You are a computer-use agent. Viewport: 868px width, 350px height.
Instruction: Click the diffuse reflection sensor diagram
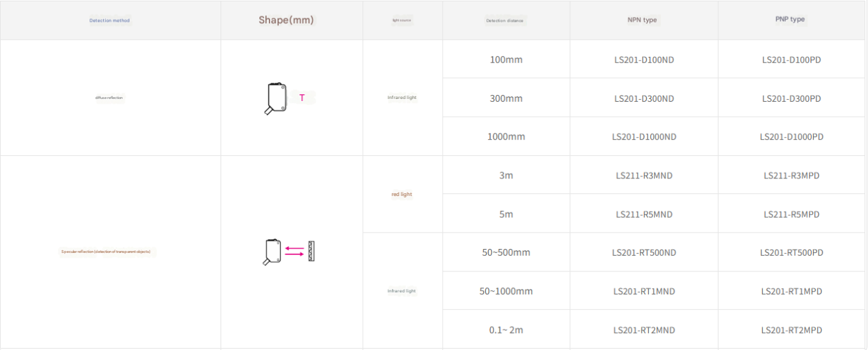(x=275, y=98)
